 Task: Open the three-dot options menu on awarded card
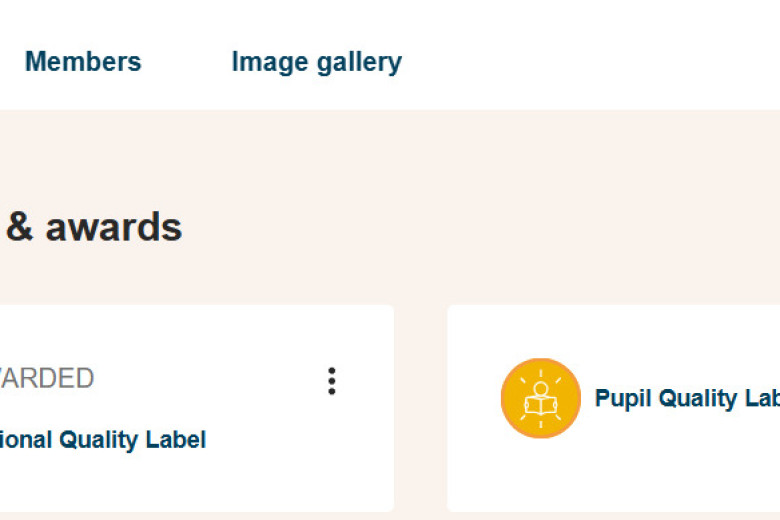point(332,381)
